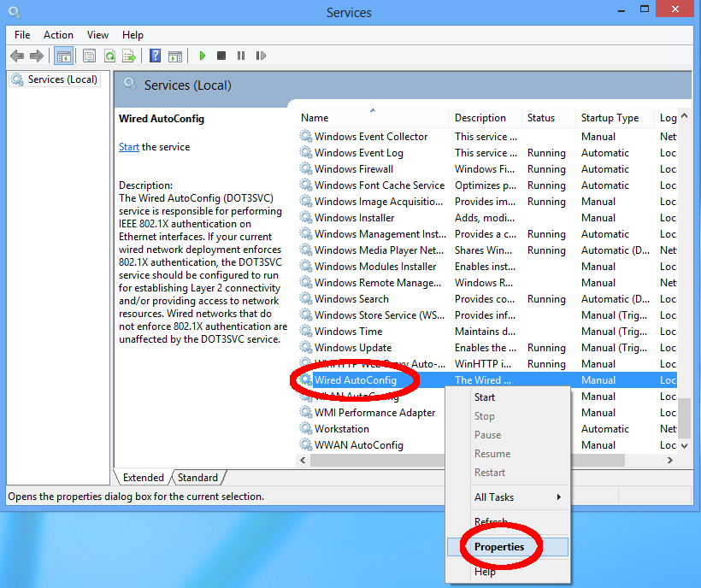The height and width of the screenshot is (588, 701).
Task: Click the Services window title bar icon
Action: [x=15, y=12]
